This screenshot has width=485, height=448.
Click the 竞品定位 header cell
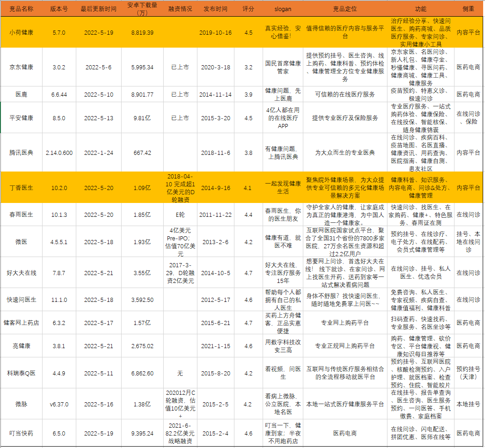[345, 9]
